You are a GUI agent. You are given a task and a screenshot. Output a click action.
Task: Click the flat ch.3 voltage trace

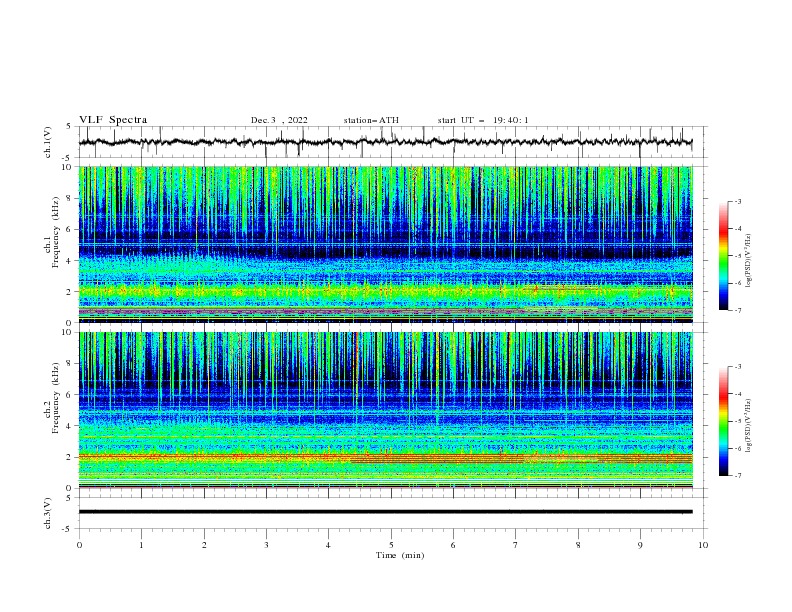click(386, 512)
